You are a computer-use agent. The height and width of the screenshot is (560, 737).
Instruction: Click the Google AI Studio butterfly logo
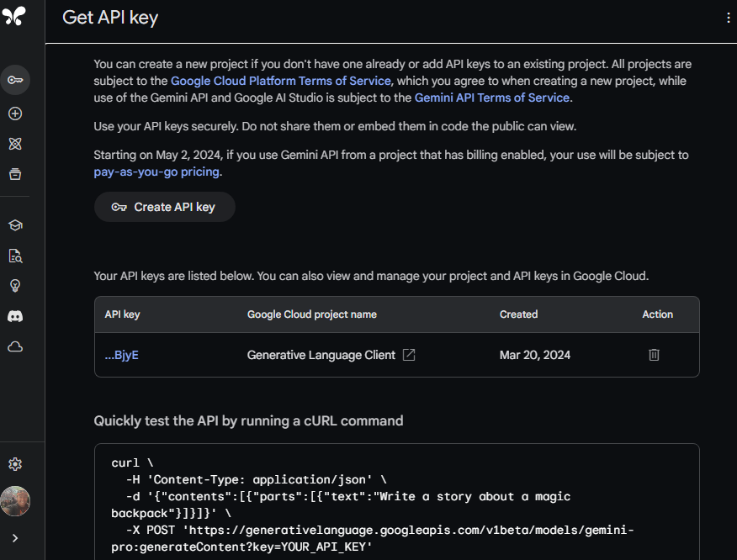[x=14, y=16]
